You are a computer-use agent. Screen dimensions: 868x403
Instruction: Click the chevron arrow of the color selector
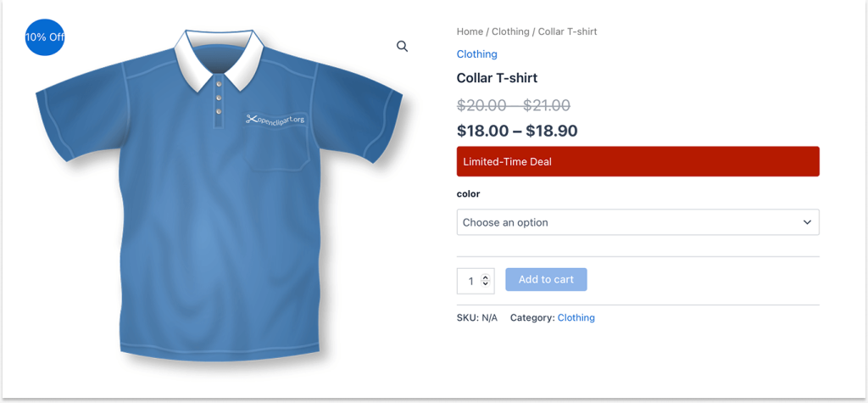pyautogui.click(x=807, y=222)
